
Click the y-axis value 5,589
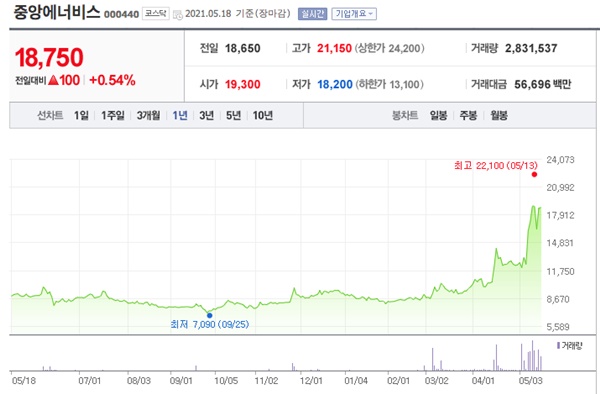tap(558, 327)
